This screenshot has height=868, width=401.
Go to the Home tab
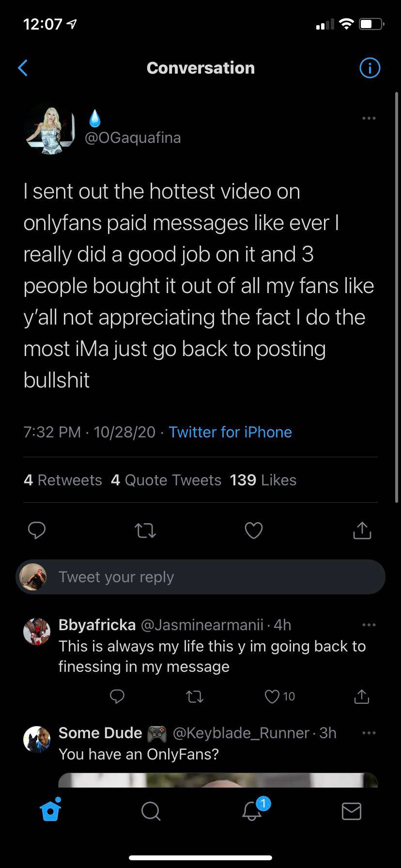pyautogui.click(x=50, y=810)
